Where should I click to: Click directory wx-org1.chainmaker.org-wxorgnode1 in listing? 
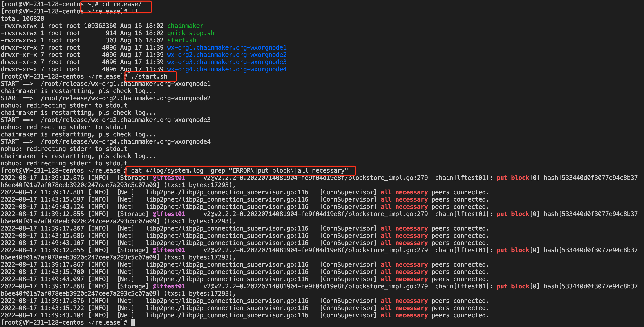227,47
